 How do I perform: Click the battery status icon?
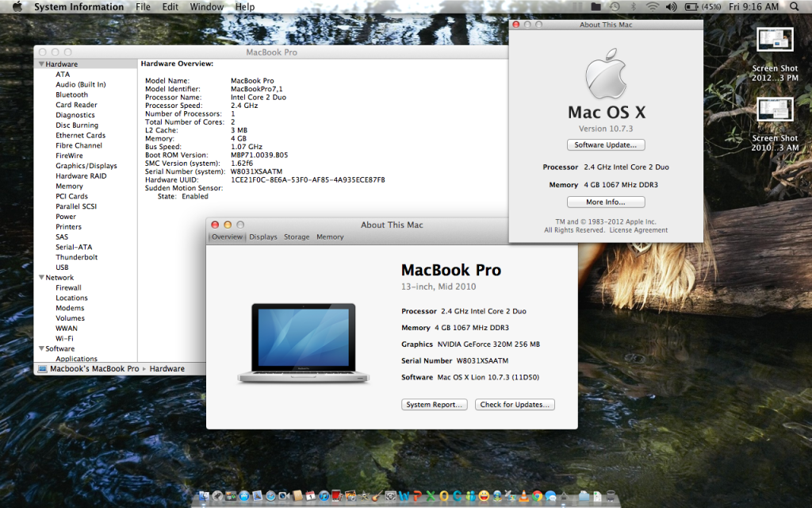691,6
